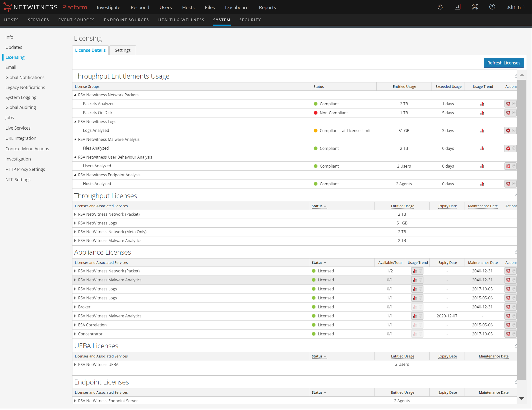
Task: Click the Refresh Licenses button
Action: tap(504, 63)
